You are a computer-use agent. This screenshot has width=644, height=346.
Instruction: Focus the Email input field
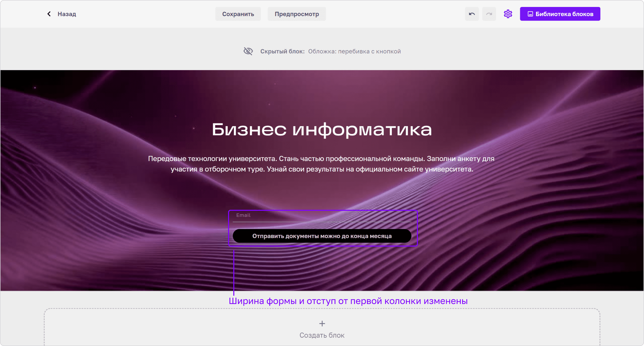pyautogui.click(x=322, y=216)
